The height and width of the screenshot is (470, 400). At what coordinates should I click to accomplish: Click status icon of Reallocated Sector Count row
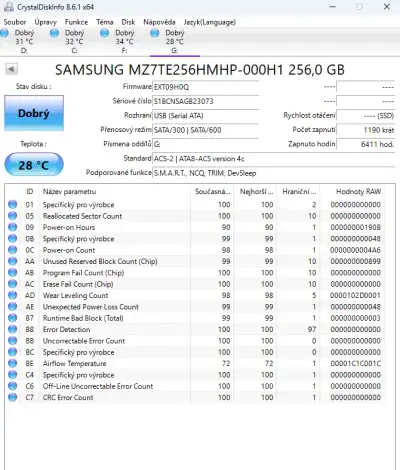tap(13, 216)
